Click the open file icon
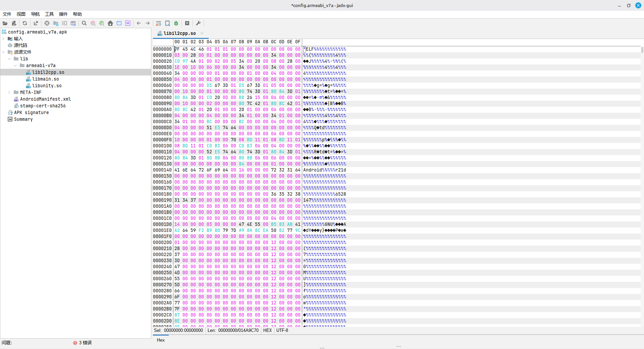Screen dimensions: 644x349 click(5, 23)
